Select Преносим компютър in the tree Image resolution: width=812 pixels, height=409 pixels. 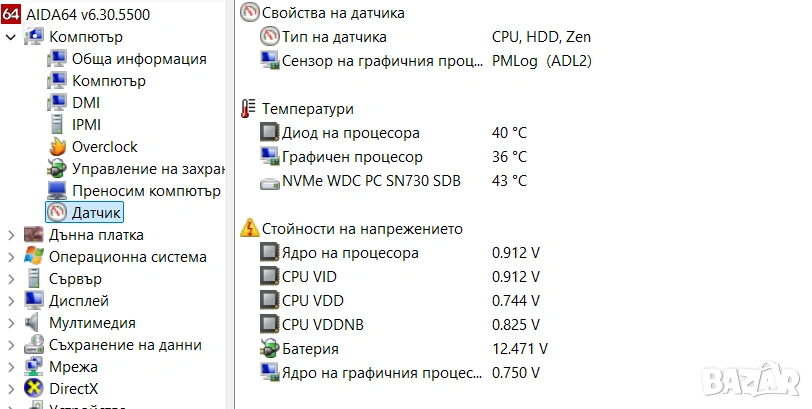tap(146, 190)
